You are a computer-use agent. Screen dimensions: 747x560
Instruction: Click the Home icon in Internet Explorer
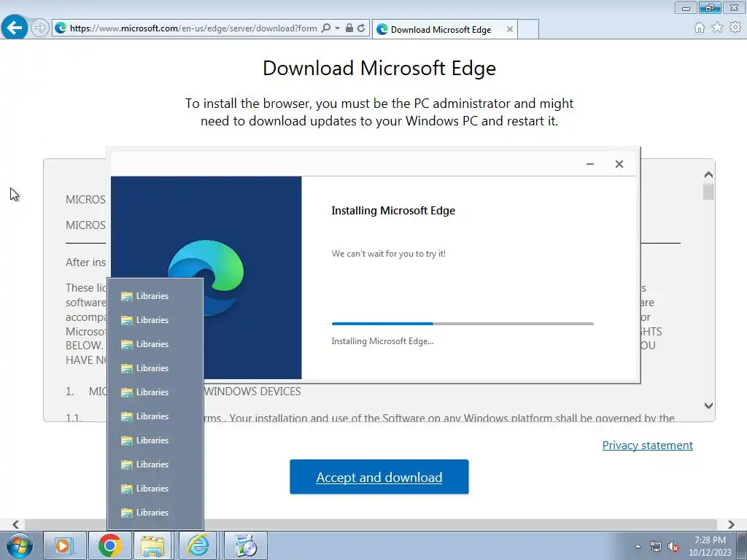point(700,28)
